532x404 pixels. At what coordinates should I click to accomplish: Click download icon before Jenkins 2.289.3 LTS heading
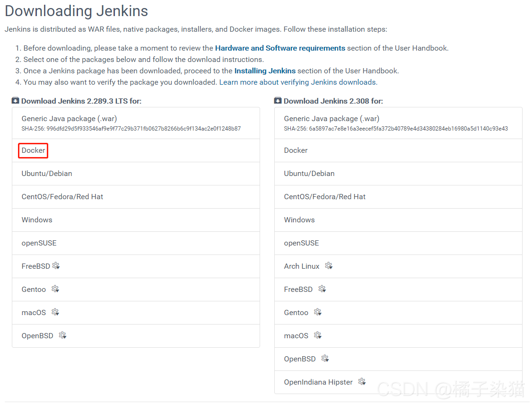(x=15, y=100)
